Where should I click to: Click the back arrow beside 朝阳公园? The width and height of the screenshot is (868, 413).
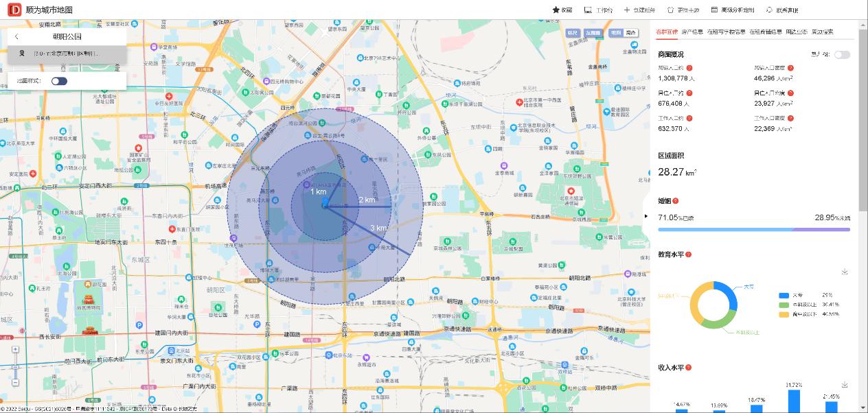click(16, 36)
